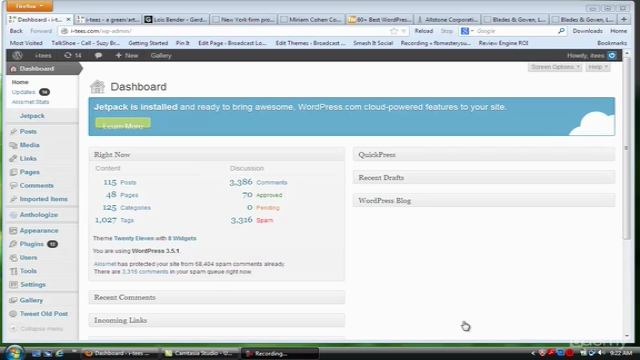
Task: Switch to the Miriam Cohen tab
Action: pyautogui.click(x=312, y=19)
